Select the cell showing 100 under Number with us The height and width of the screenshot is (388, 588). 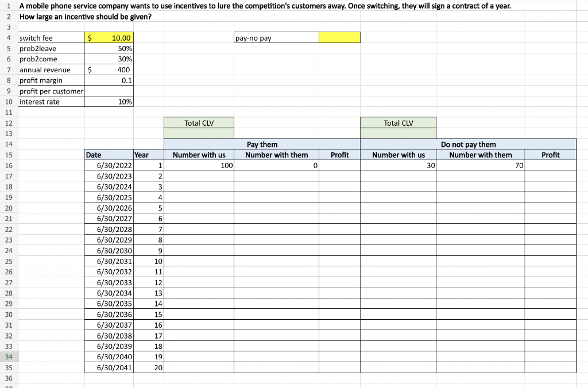point(199,165)
